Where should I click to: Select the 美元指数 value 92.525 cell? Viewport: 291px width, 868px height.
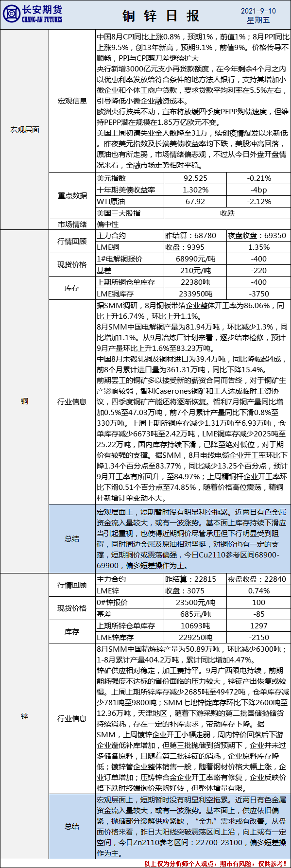pyautogui.click(x=195, y=178)
